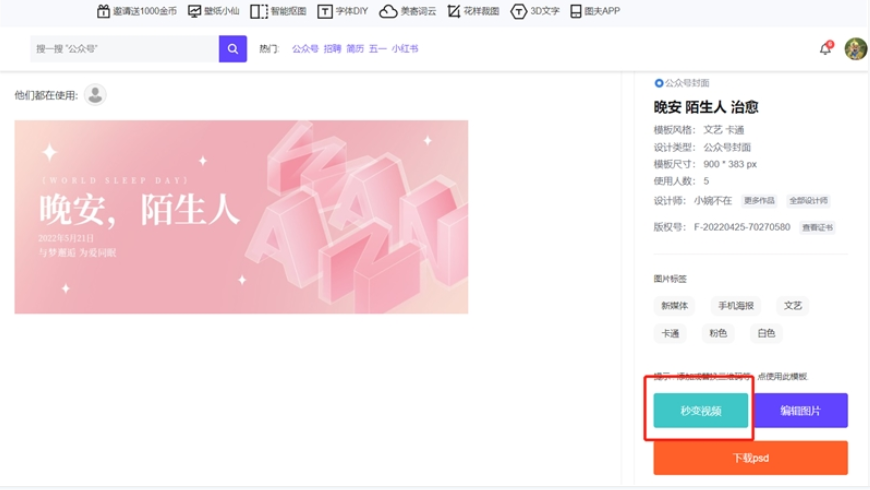This screenshot has width=870, height=490.
Task: Open 查看证书 to view the certificate
Action: pyautogui.click(x=817, y=228)
